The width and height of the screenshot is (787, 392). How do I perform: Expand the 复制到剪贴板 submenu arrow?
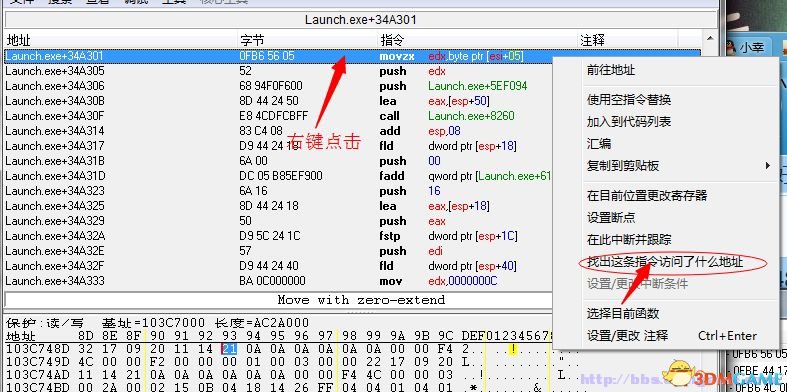click(767, 166)
